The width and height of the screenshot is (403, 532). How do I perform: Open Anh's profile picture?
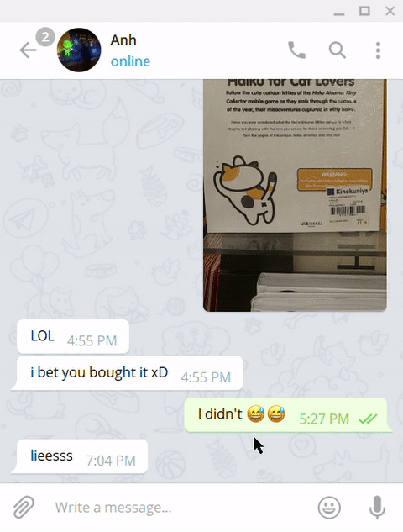(x=79, y=50)
